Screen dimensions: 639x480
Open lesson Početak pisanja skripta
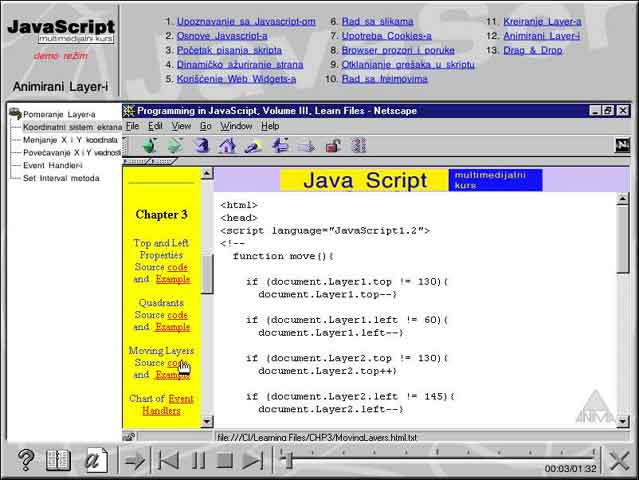(229, 50)
